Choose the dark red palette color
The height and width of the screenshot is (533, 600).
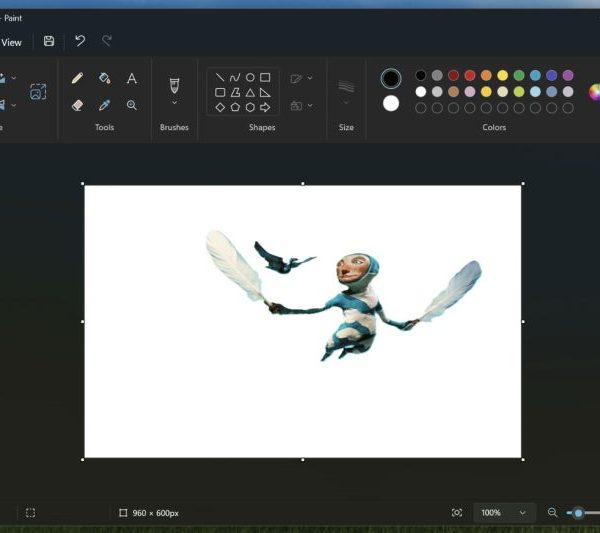click(x=453, y=75)
